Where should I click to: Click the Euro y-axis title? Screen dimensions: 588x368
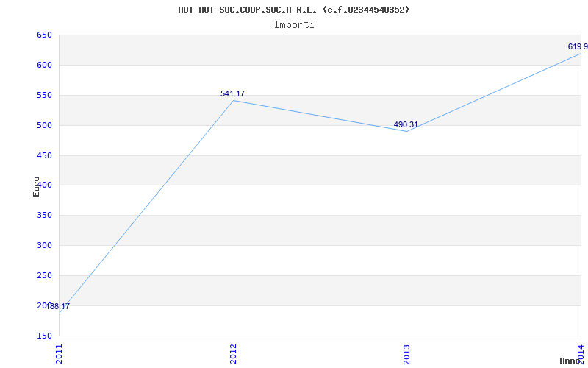coord(36,186)
